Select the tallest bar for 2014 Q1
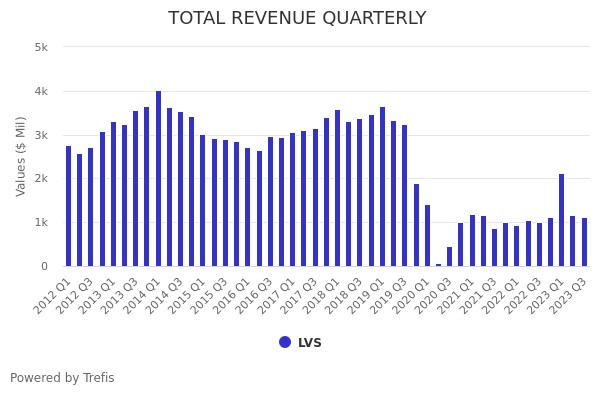Image resolution: width=600 pixels, height=400 pixels. tap(158, 179)
